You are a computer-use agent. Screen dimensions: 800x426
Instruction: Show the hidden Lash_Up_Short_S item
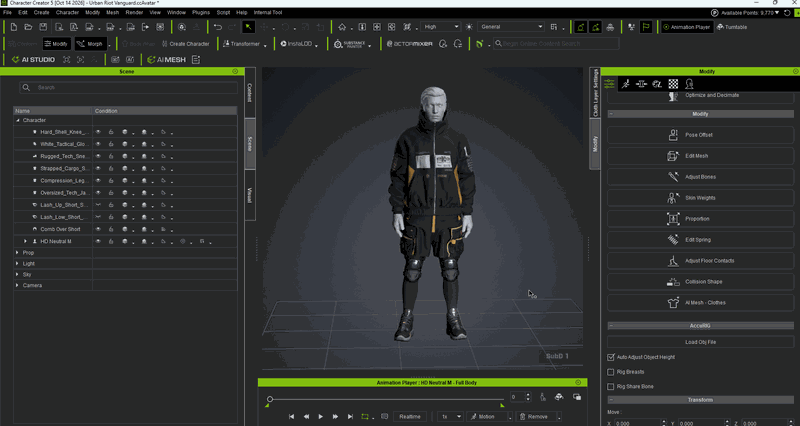point(98,205)
